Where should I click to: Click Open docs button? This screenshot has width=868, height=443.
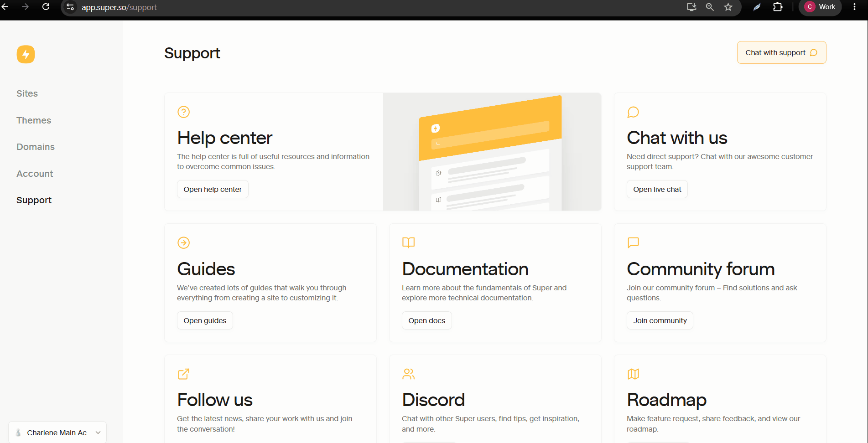[426, 320]
